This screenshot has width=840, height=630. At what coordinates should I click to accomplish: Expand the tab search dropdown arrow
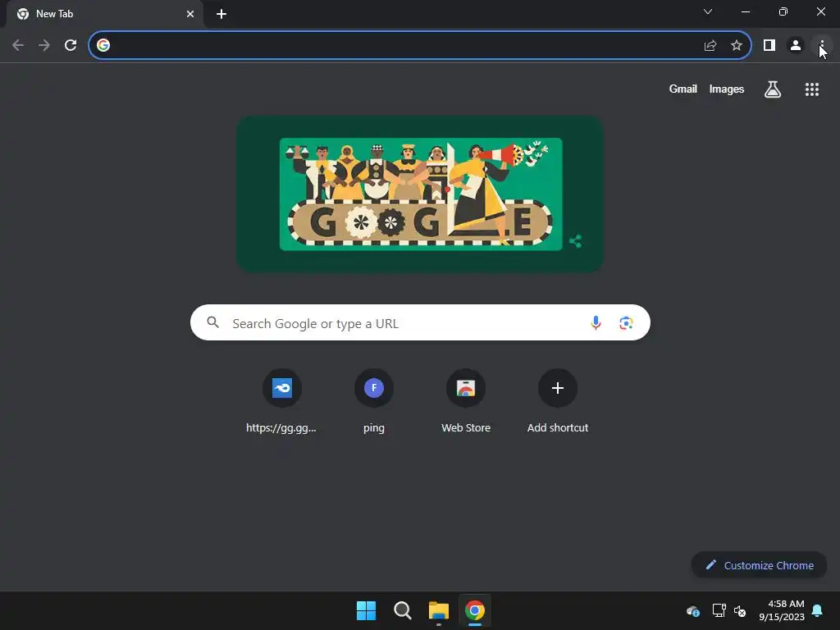[708, 11]
